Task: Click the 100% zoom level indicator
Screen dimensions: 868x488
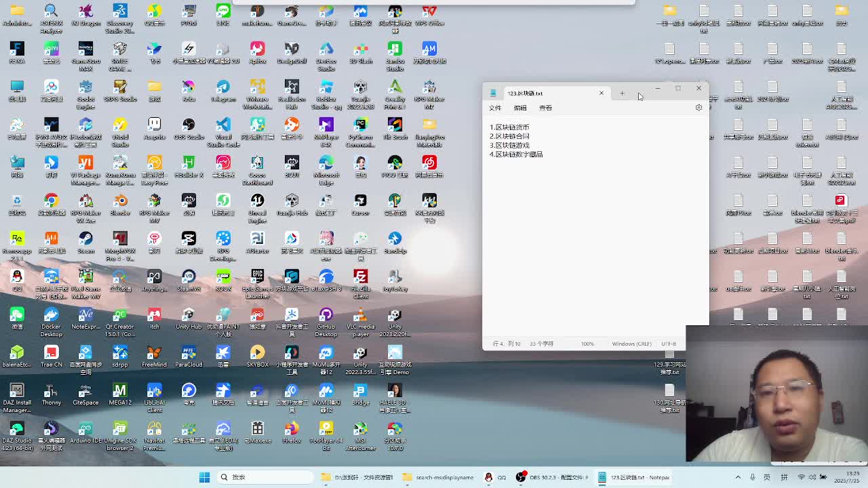Action: pyautogui.click(x=587, y=344)
